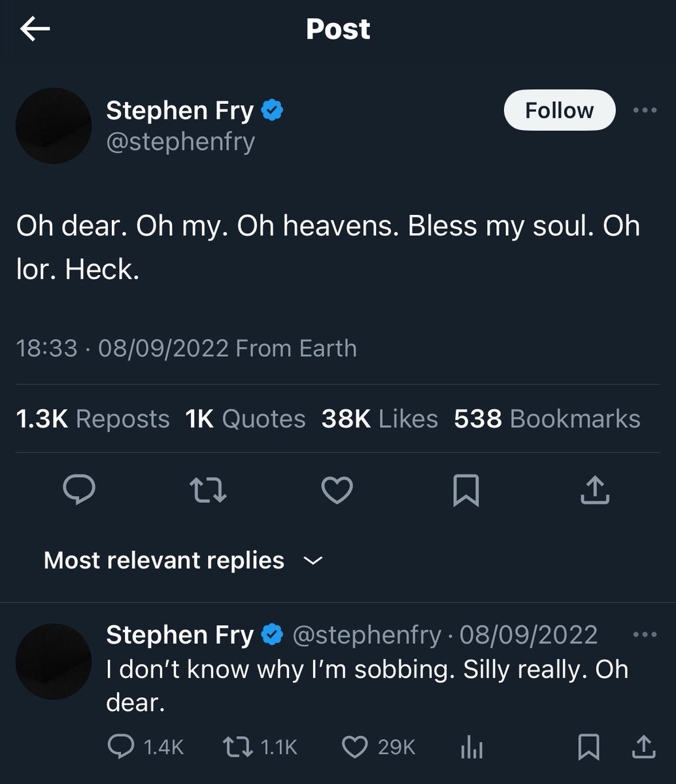Open more options on the reply
The height and width of the screenshot is (784, 676).
(x=645, y=634)
